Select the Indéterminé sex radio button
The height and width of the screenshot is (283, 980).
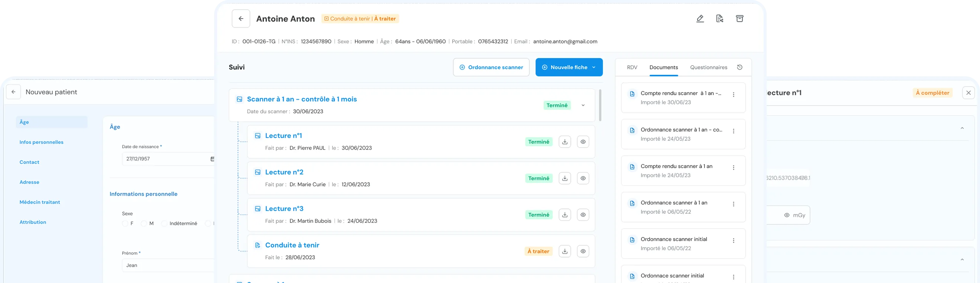click(164, 224)
